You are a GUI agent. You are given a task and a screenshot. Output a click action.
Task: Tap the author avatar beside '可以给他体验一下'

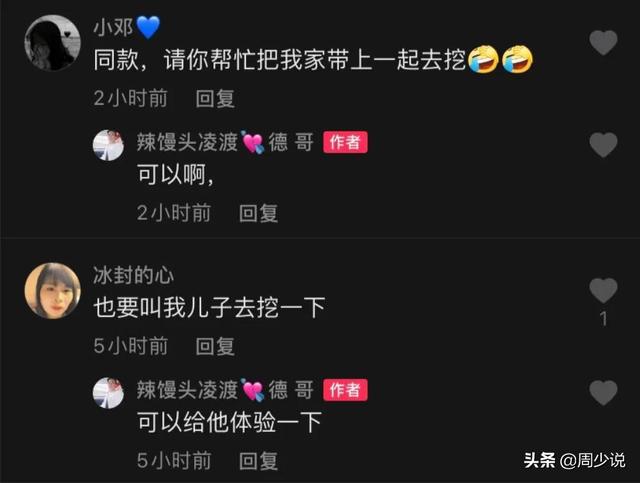coord(109,393)
